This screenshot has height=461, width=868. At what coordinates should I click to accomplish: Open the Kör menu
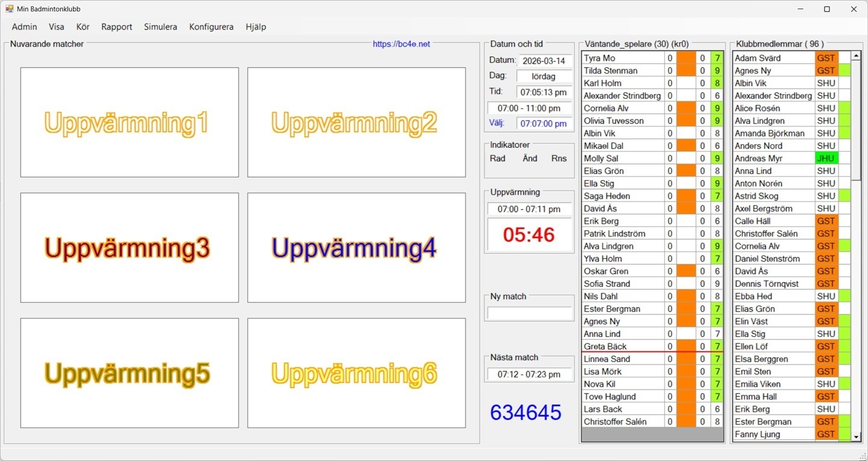tap(83, 27)
